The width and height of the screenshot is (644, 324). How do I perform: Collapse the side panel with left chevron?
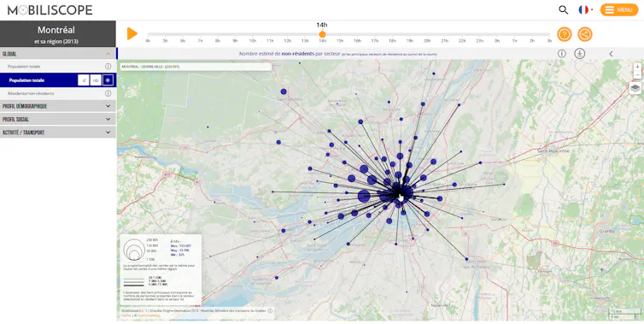[x=611, y=54]
